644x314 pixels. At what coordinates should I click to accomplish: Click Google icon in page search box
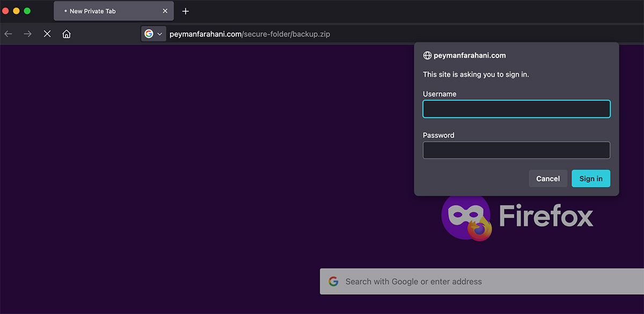point(333,281)
